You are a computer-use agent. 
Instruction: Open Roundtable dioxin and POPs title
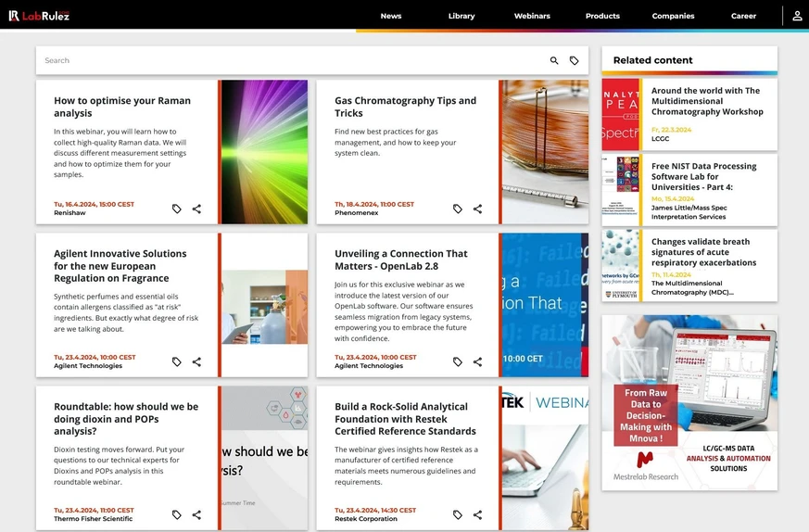coord(126,419)
